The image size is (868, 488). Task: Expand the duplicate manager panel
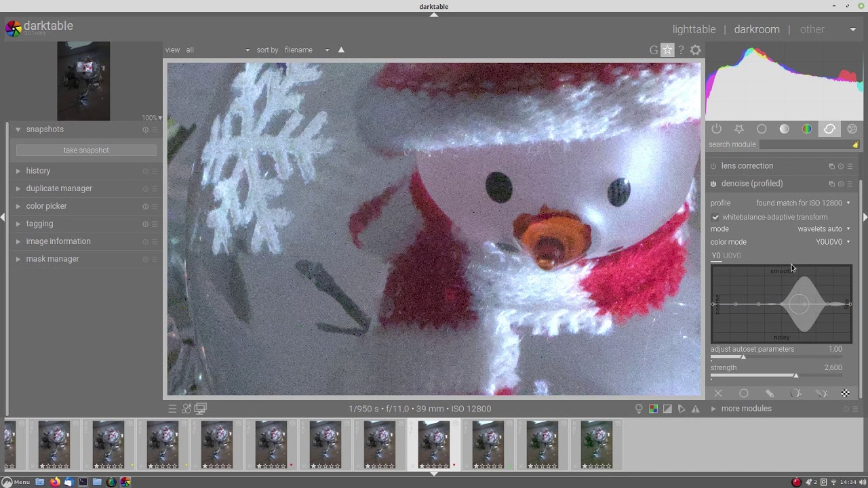(59, 188)
